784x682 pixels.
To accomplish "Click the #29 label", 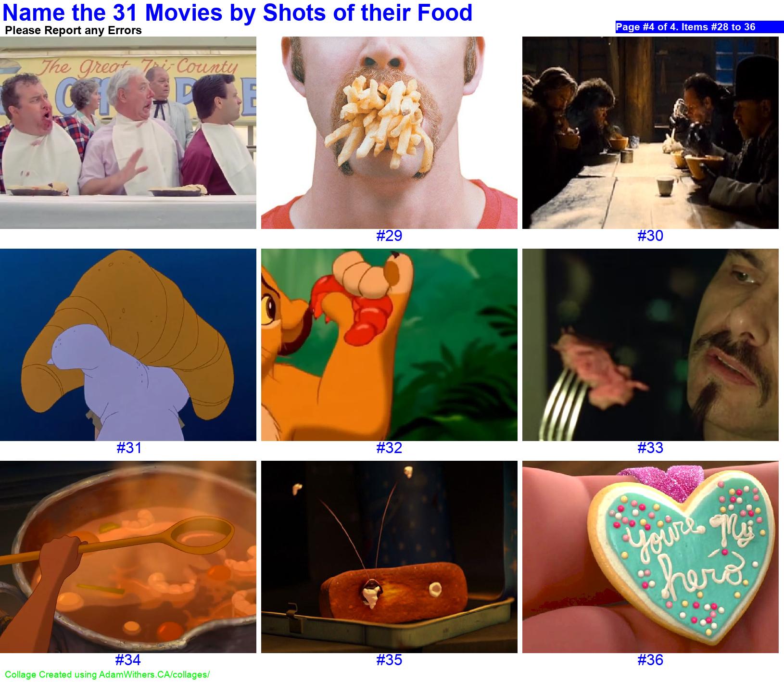I will tap(389, 236).
